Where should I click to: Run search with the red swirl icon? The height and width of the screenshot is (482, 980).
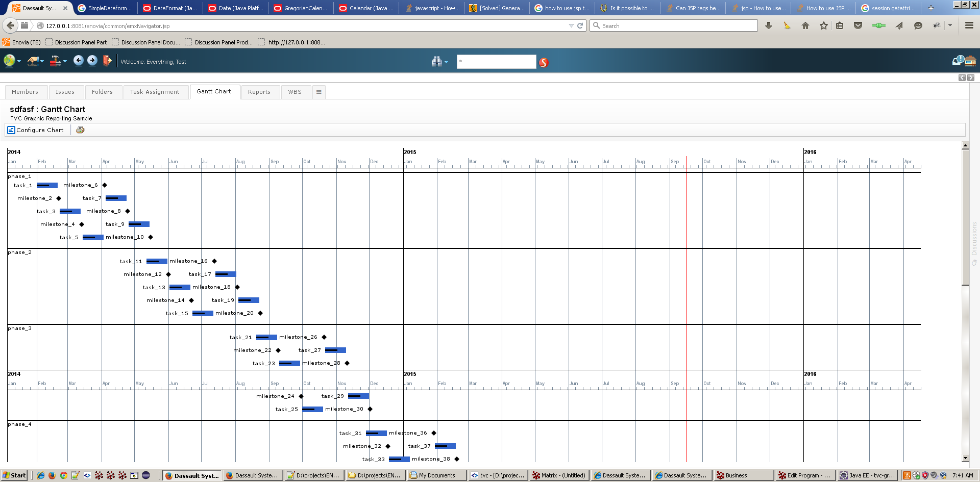tap(544, 62)
